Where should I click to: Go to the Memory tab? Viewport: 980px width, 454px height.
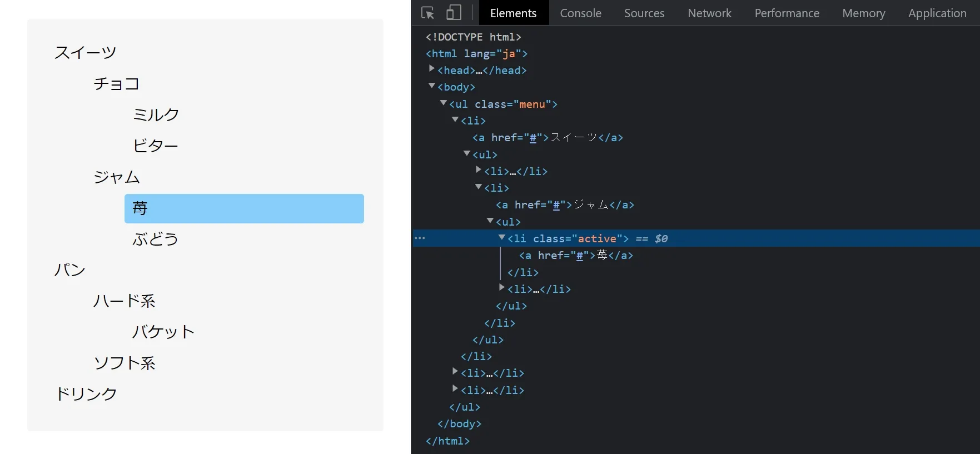[863, 13]
